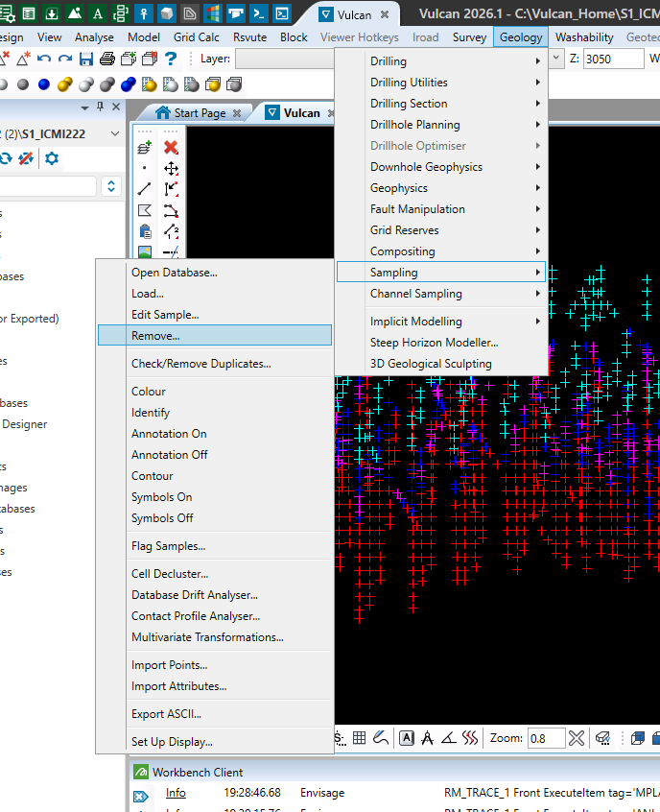Toggle the grid icon in status bar
This screenshot has height=812, width=660.
pos(359,737)
